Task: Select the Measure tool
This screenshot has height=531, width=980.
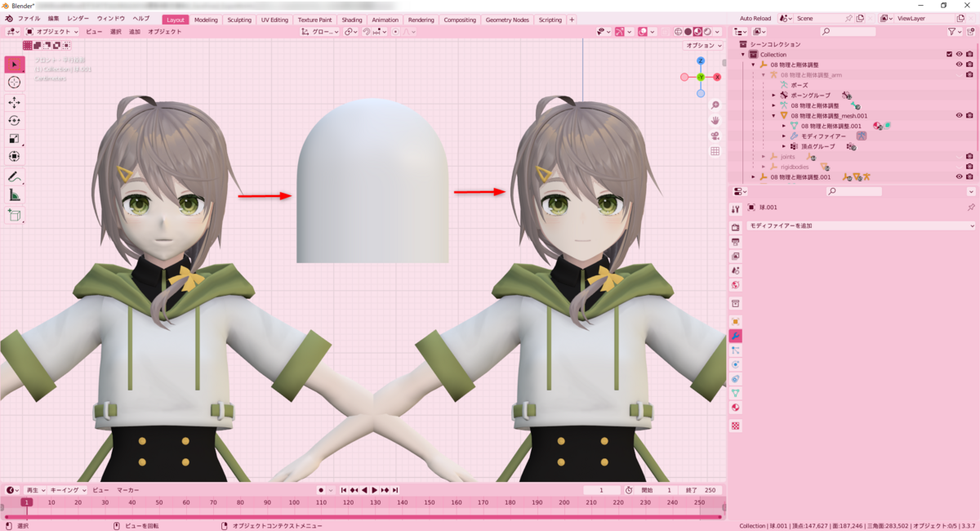Action: [x=14, y=194]
